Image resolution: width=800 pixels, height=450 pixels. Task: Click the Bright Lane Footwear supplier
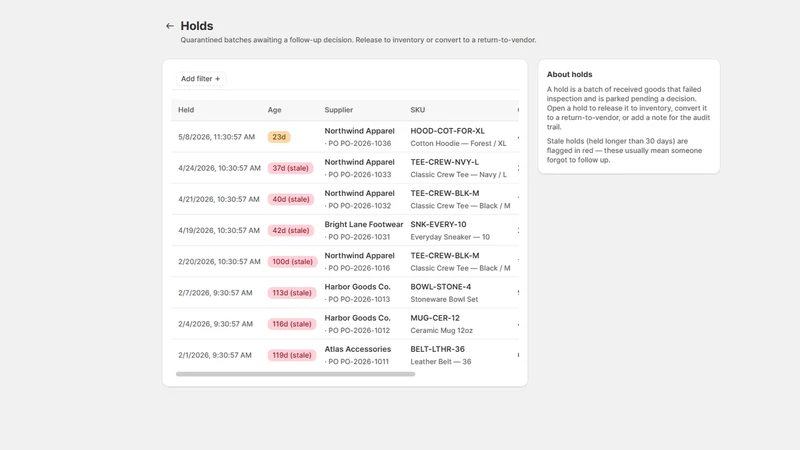coord(364,224)
